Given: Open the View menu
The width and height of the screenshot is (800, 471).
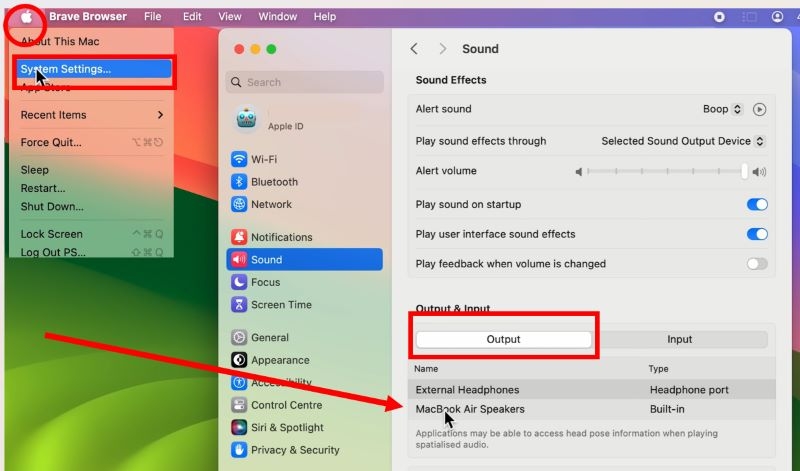Looking at the screenshot, I should pos(230,17).
